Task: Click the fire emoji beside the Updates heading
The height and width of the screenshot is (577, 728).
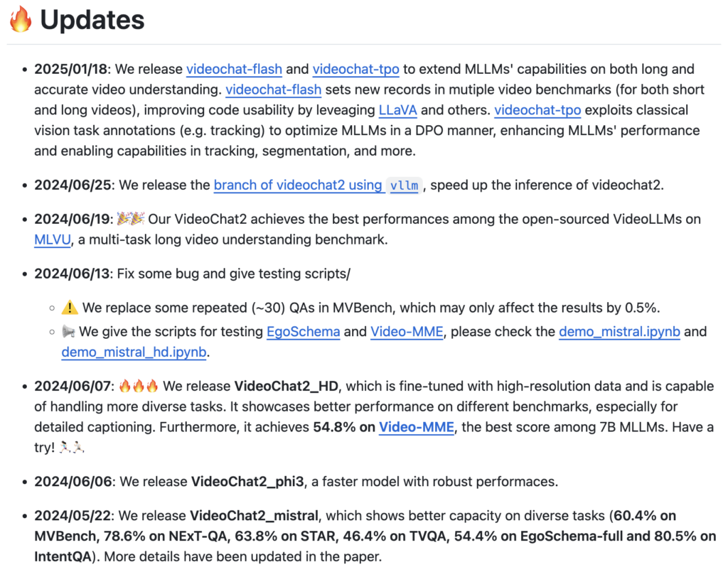Action: (x=20, y=20)
